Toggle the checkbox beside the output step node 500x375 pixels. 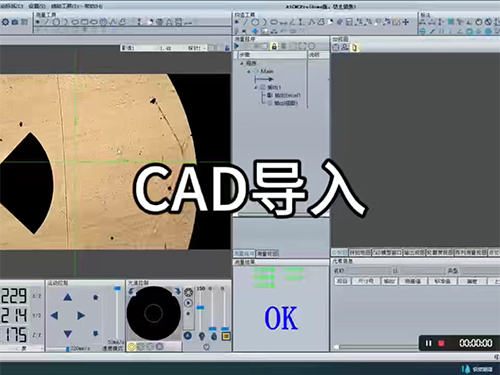pos(263,87)
